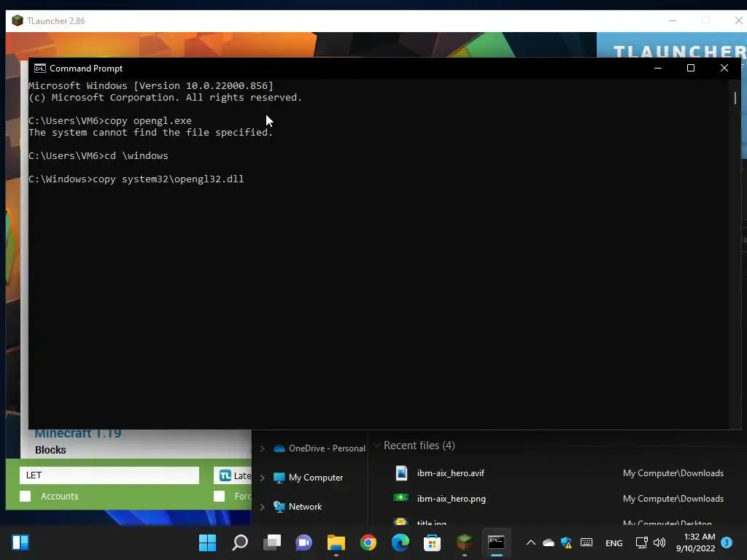Click OneDrive cloud tray icon

pyautogui.click(x=549, y=542)
